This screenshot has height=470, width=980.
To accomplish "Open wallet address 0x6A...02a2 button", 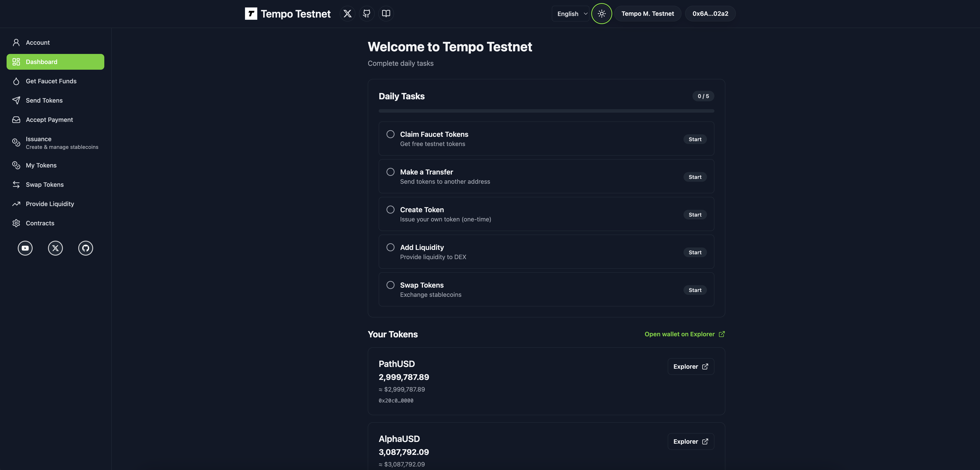I will [x=710, y=14].
